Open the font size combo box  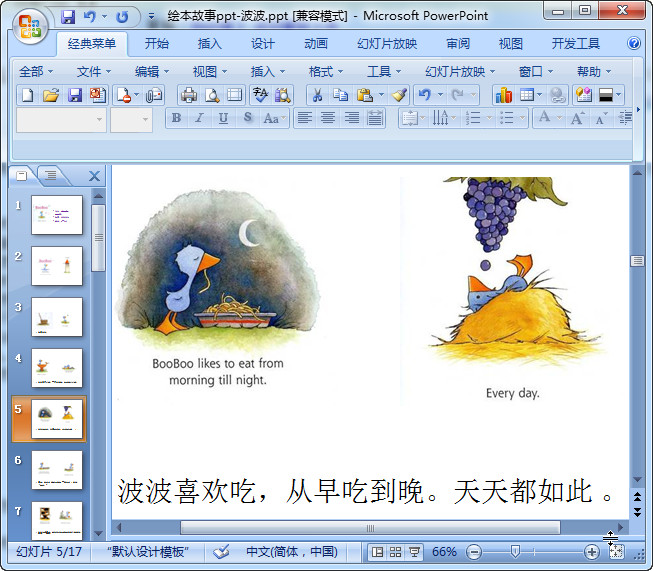(x=131, y=120)
